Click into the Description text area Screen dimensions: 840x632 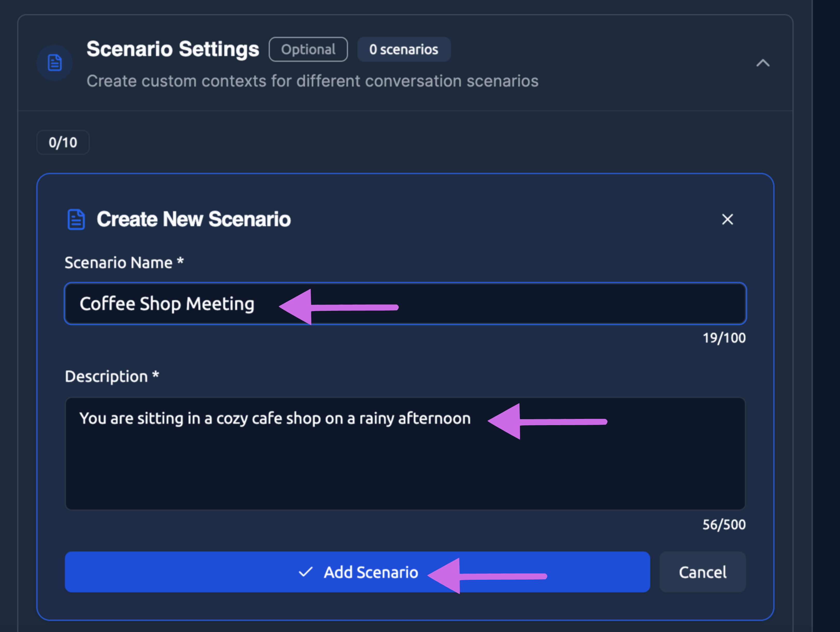pos(405,467)
